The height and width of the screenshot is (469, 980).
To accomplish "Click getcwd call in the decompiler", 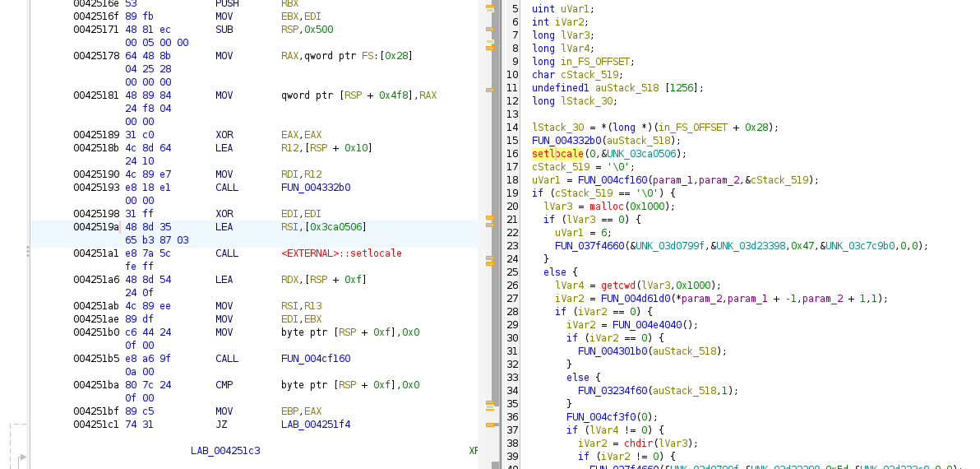I will point(617,285).
